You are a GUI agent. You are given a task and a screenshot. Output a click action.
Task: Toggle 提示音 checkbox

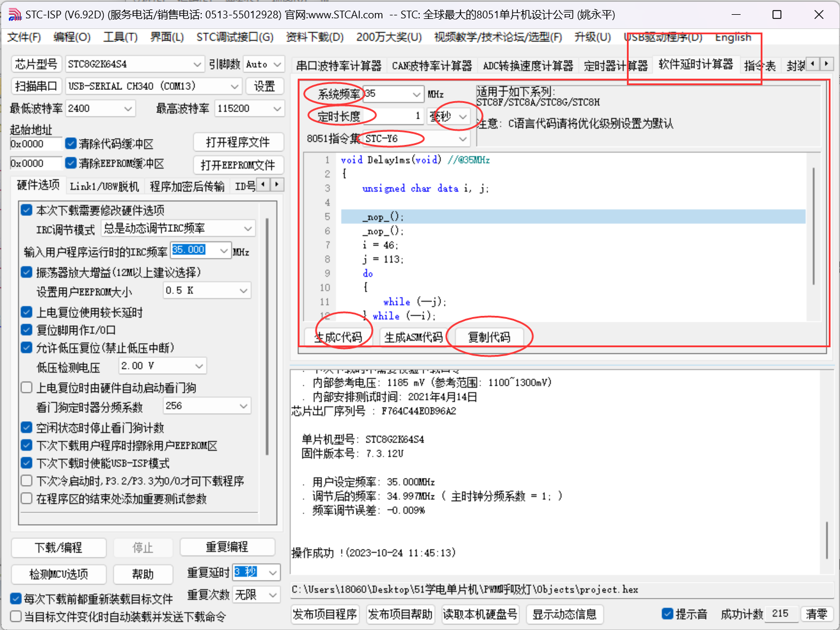click(x=668, y=613)
